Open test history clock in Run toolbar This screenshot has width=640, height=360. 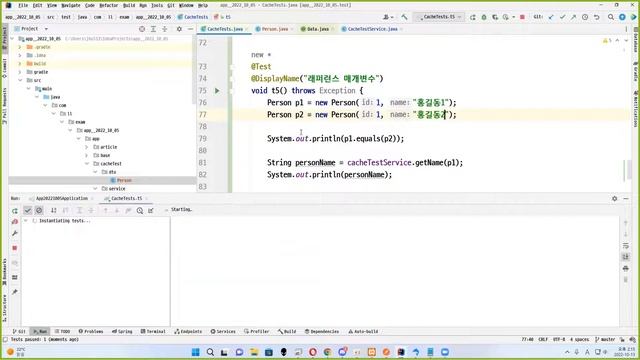pyautogui.click(x=140, y=210)
